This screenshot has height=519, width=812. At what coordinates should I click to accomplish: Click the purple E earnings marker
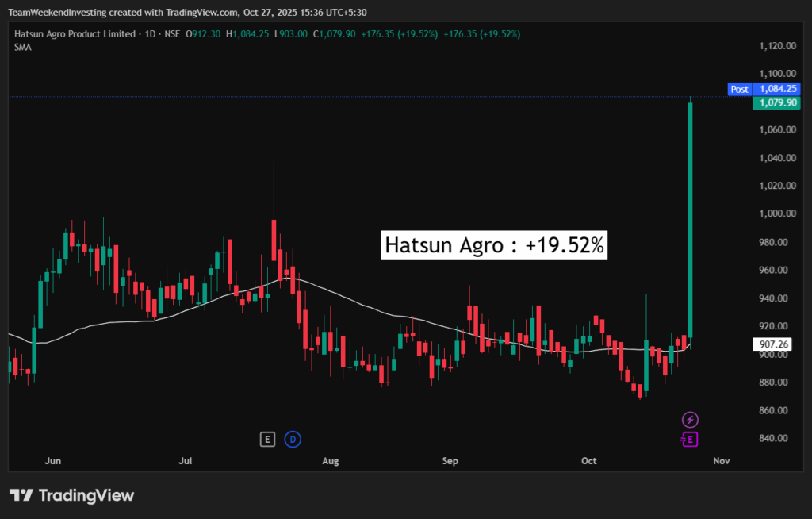pyautogui.click(x=691, y=439)
